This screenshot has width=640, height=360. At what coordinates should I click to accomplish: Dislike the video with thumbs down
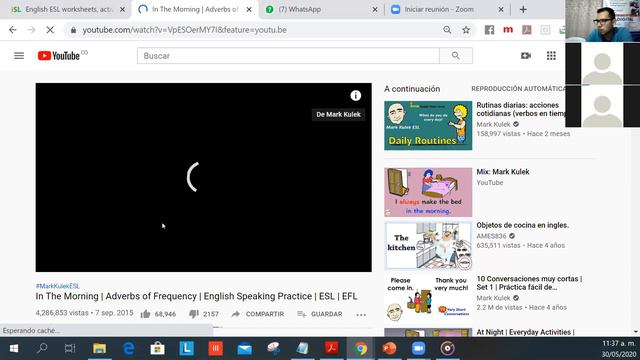pos(204,314)
